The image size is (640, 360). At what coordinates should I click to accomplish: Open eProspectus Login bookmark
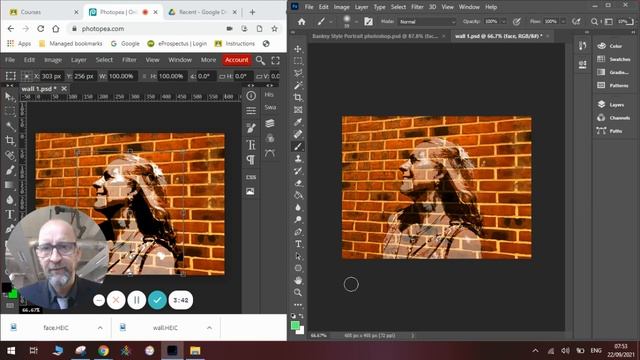[177, 44]
